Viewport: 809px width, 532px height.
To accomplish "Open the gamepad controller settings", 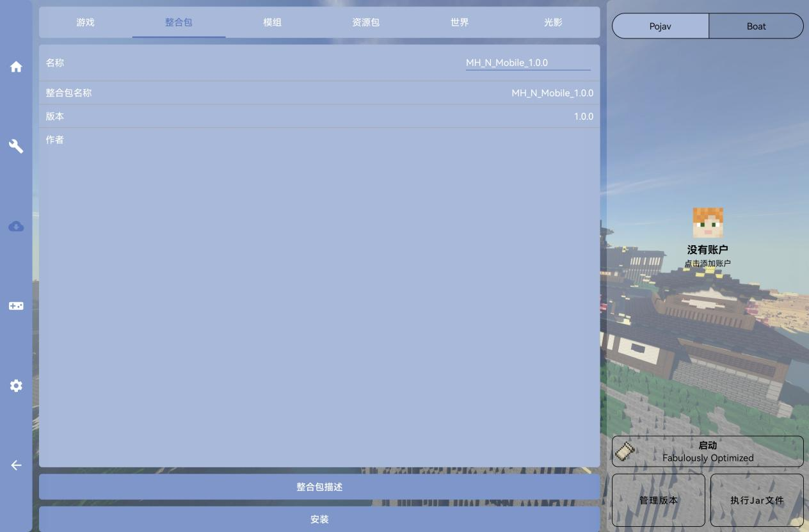I will click(16, 306).
